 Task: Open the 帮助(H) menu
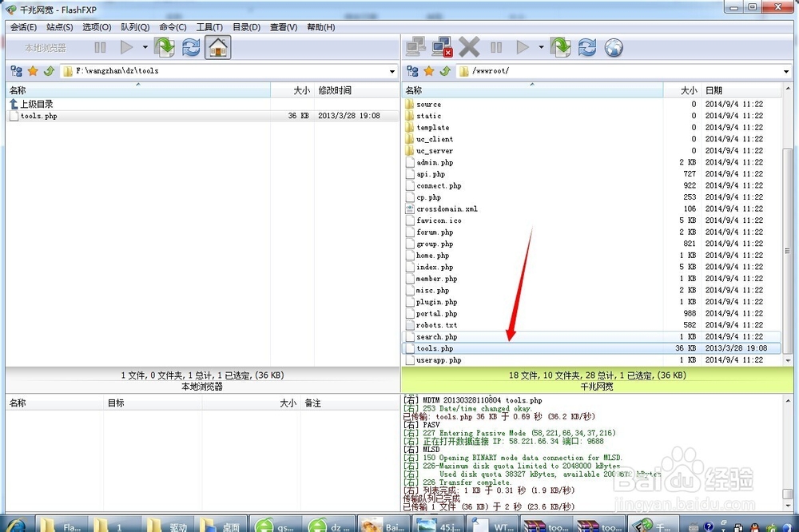[x=321, y=27]
